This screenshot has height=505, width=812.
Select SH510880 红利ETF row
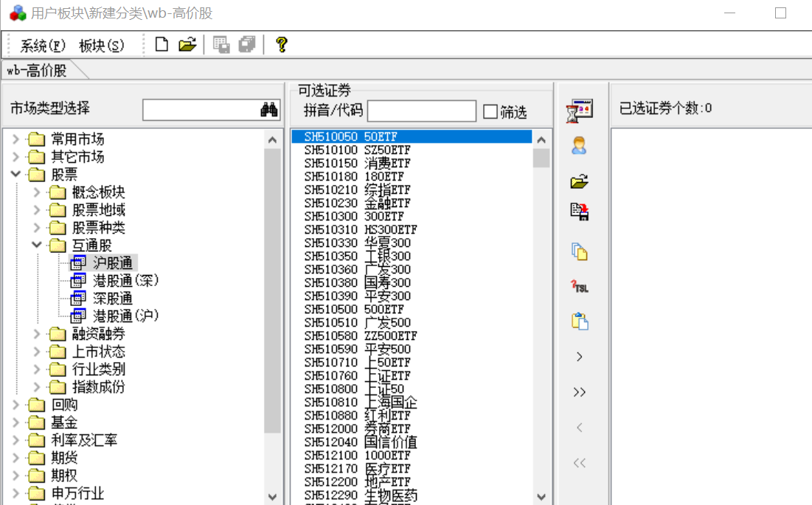point(412,416)
